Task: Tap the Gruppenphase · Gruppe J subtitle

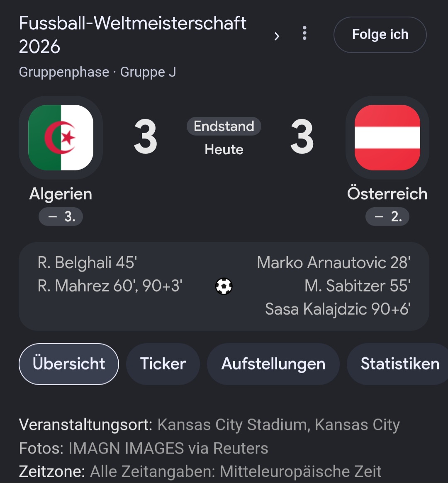Action: (x=97, y=72)
